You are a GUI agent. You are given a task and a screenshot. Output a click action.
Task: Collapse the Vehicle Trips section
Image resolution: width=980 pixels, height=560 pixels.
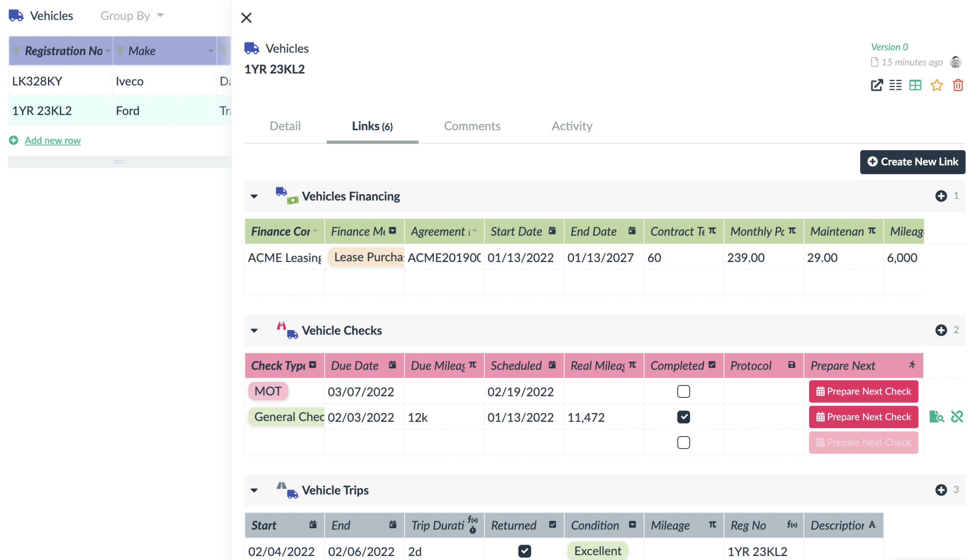(x=254, y=489)
